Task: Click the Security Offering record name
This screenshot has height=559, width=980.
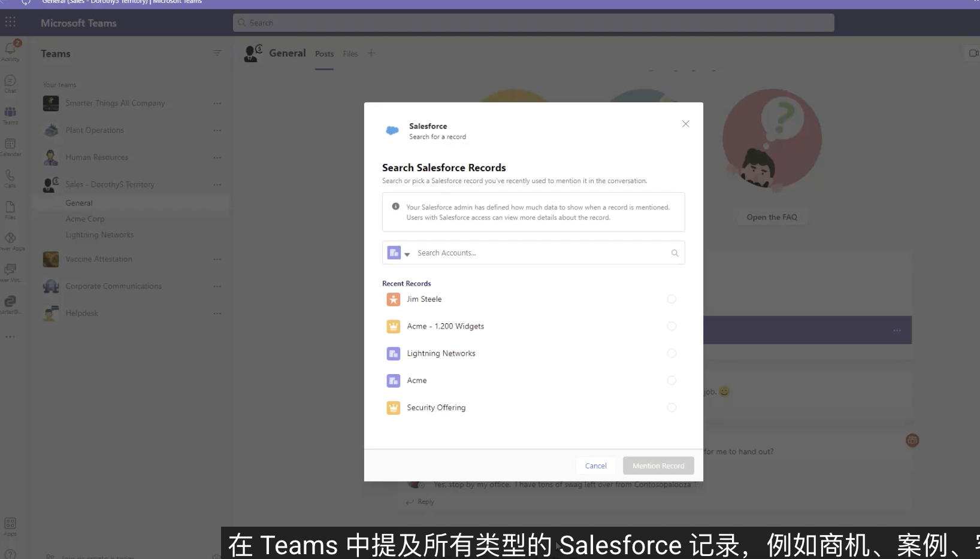Action: pos(436,408)
